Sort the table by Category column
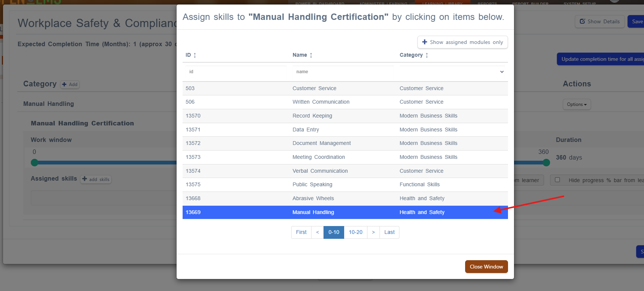Screen dimensions: 644x291 (427, 55)
